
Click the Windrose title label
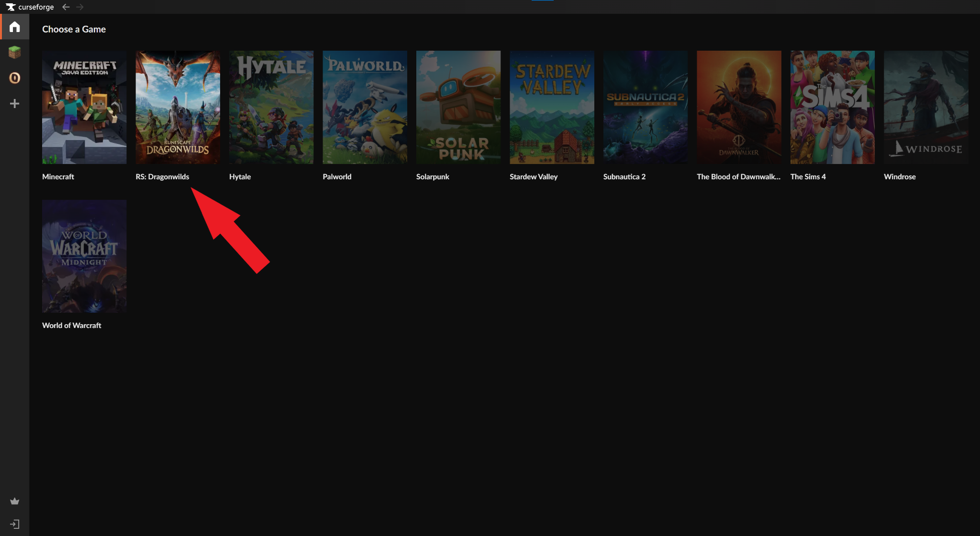tap(900, 176)
